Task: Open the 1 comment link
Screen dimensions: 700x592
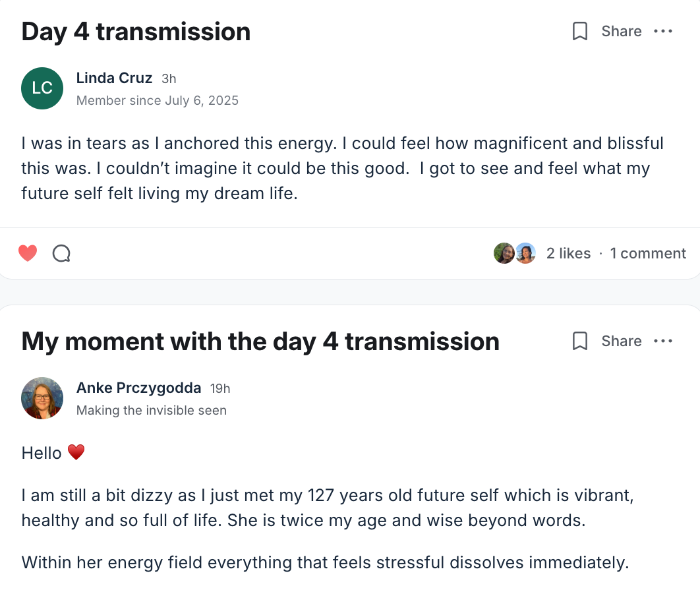Action: [x=648, y=254]
